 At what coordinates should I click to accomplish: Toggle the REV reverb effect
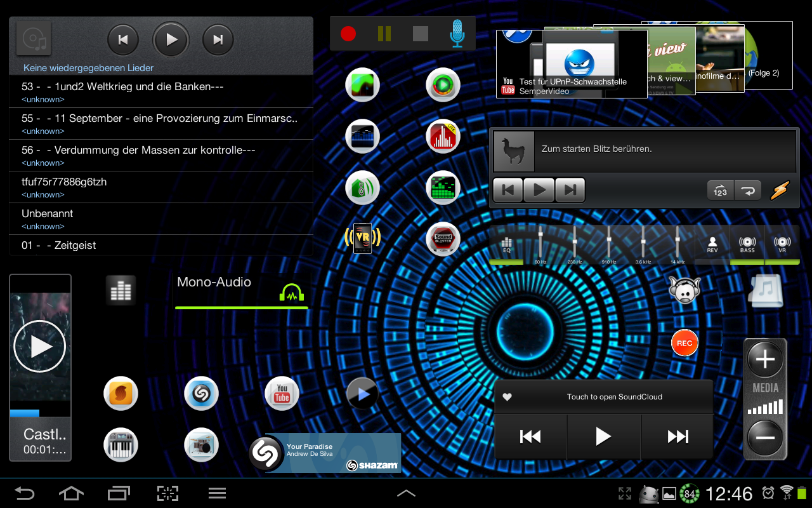point(712,245)
